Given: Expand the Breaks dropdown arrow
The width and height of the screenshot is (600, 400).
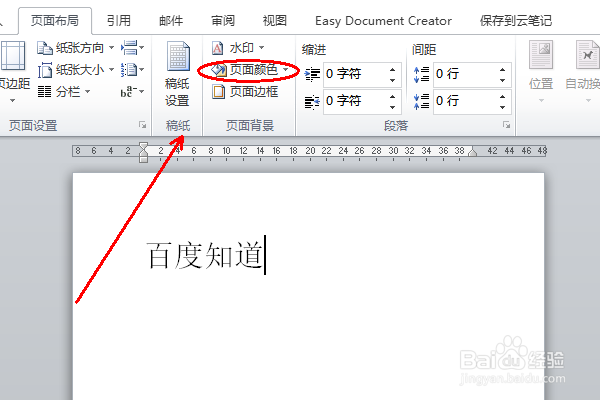Looking at the screenshot, I should tap(142, 48).
